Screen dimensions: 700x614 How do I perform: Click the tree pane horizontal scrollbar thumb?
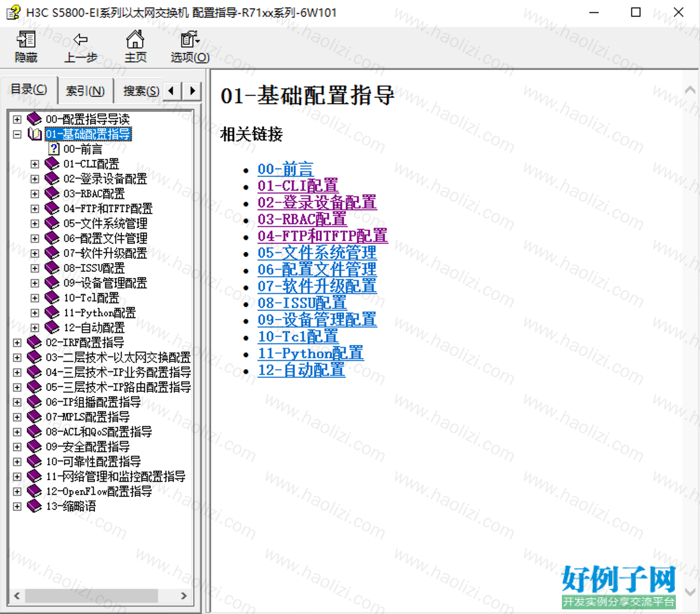[x=92, y=595]
